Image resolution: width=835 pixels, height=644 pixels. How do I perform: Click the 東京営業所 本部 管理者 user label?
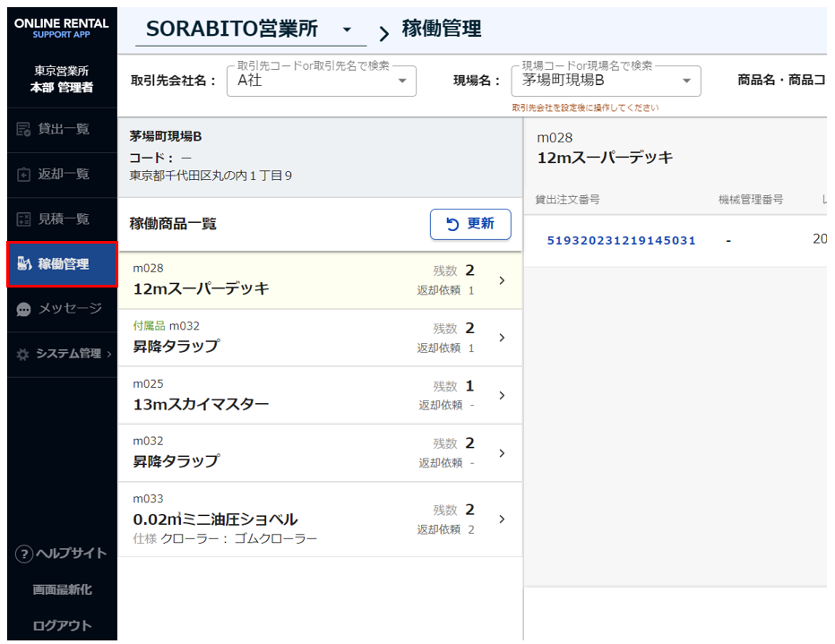point(62,80)
